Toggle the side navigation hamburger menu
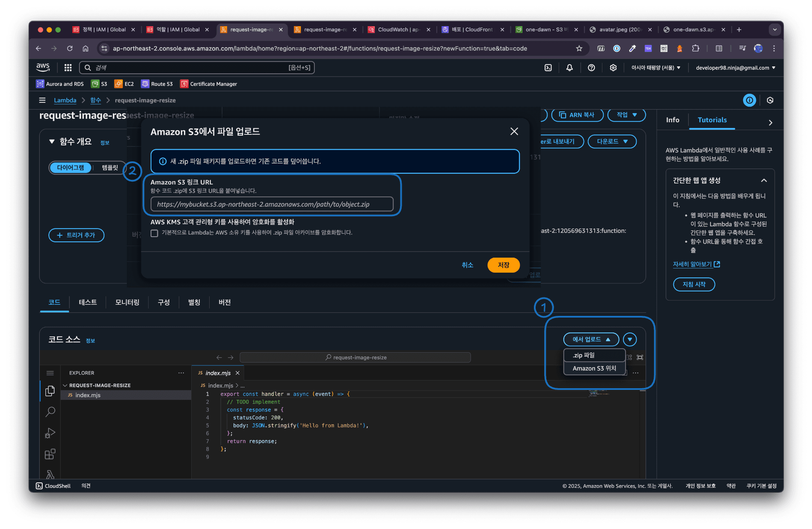The height and width of the screenshot is (529, 812). click(42, 100)
